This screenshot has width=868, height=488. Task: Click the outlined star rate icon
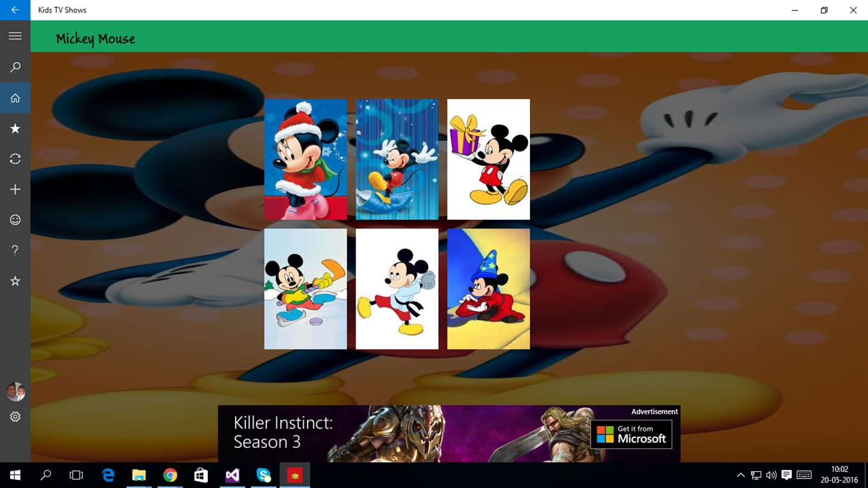point(15,281)
